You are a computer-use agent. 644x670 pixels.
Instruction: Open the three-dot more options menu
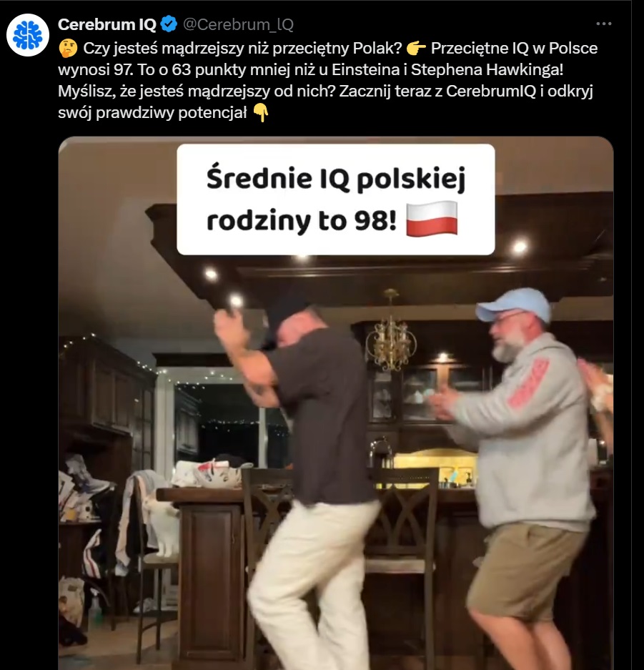(x=603, y=24)
